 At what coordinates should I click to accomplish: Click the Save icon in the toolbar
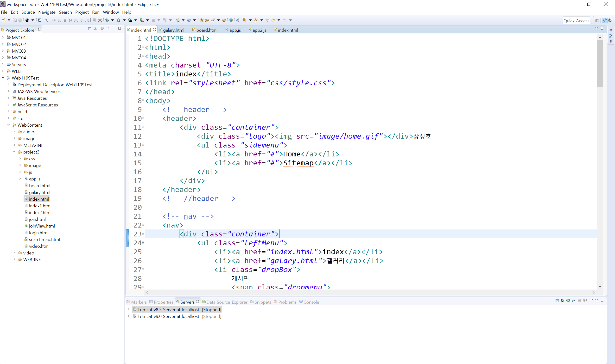pyautogui.click(x=15, y=20)
